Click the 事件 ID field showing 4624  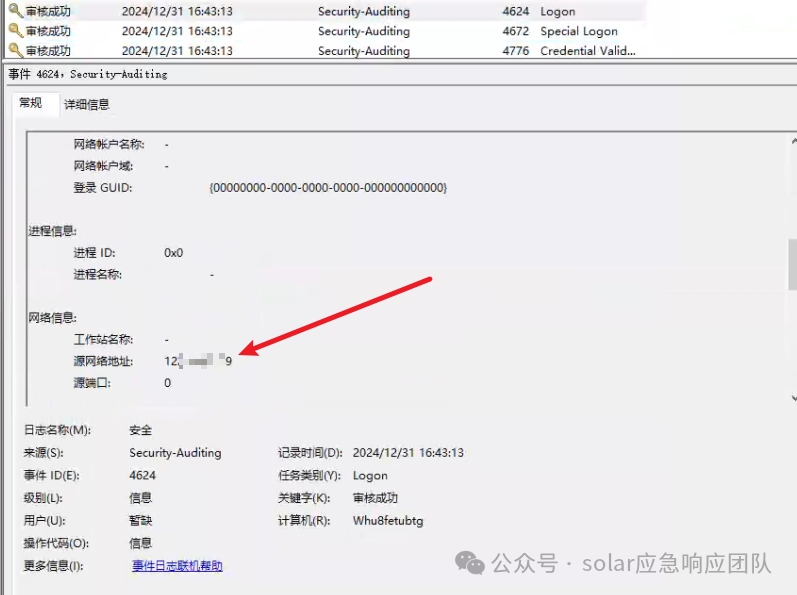tap(143, 476)
